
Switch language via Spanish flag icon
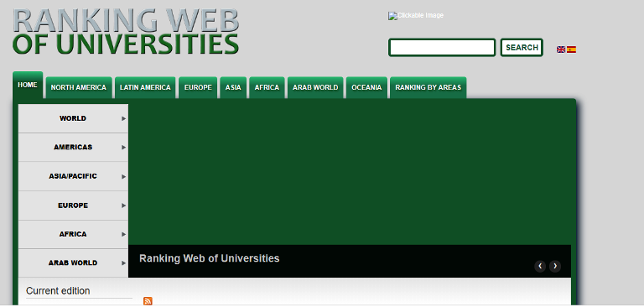(x=571, y=49)
